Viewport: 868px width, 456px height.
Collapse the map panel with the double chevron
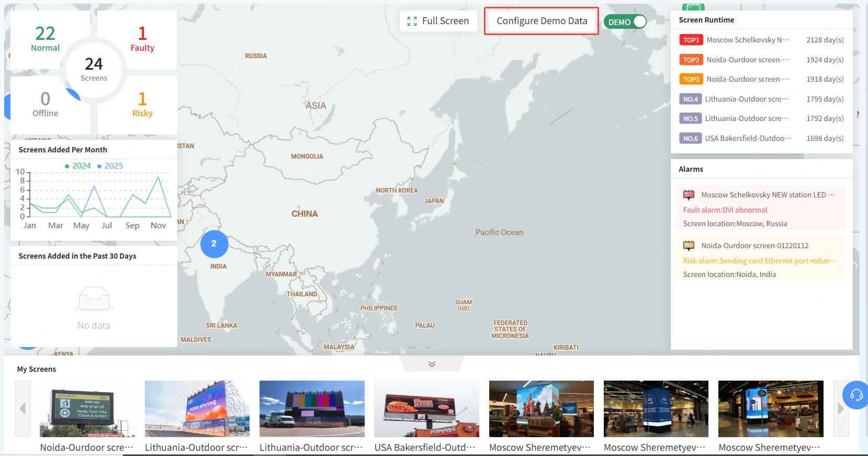coord(432,364)
